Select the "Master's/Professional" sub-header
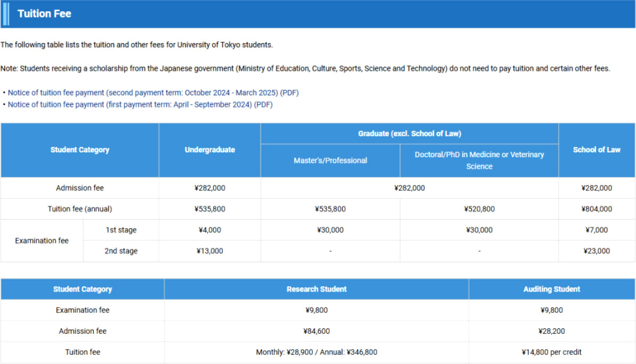The image size is (636, 364). [330, 160]
